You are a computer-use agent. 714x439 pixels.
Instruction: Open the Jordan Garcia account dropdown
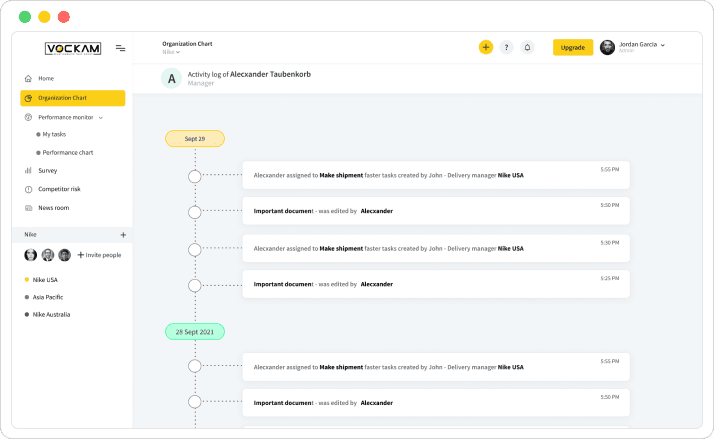(662, 45)
